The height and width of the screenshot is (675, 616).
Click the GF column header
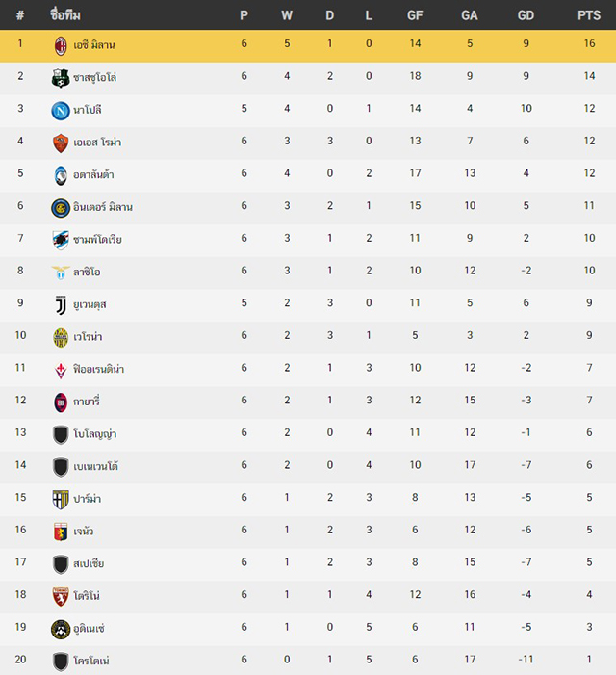415,15
